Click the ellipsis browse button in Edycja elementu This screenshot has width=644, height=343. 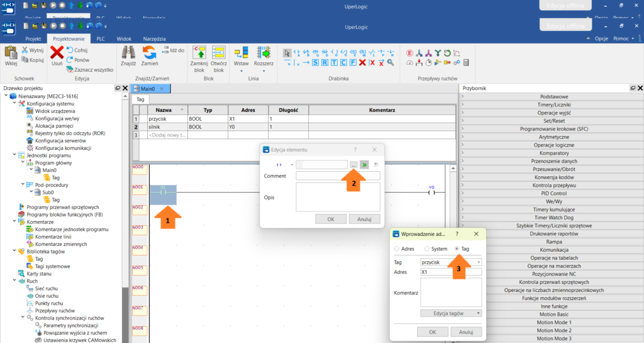pos(353,165)
